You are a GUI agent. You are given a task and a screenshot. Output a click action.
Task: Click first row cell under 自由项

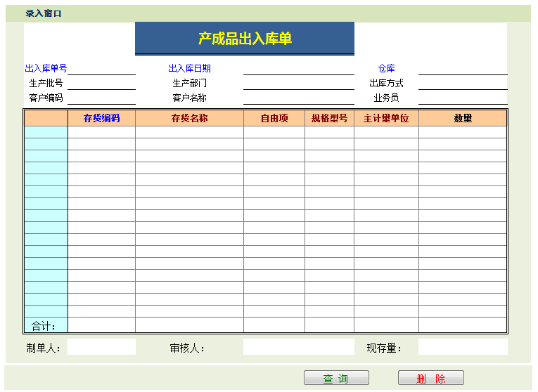[274, 132]
